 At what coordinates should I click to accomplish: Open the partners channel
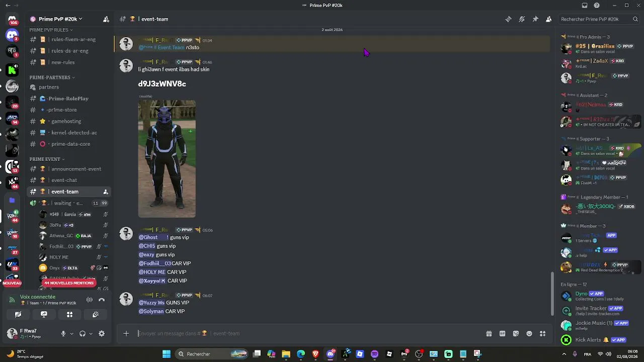69,87
